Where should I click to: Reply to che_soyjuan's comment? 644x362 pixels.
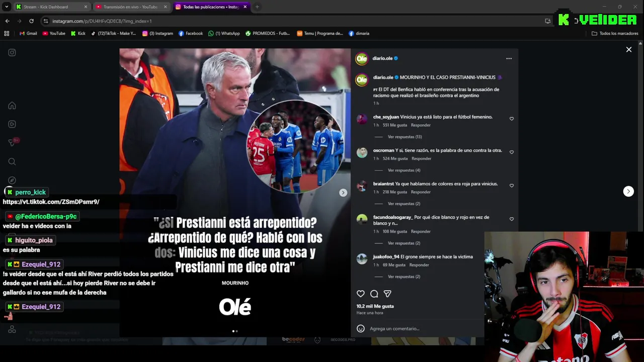(421, 125)
